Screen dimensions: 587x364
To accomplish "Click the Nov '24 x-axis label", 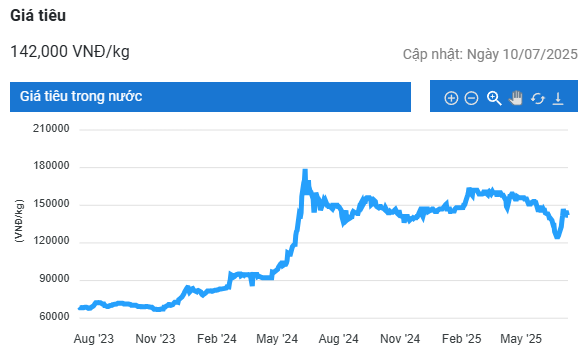I will (x=400, y=339).
